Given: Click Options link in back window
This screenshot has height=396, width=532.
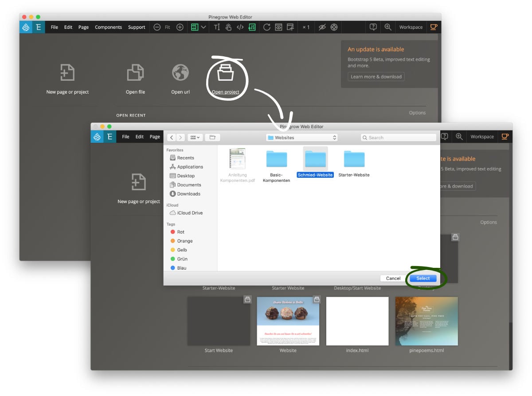Looking at the screenshot, I should click(x=417, y=113).
